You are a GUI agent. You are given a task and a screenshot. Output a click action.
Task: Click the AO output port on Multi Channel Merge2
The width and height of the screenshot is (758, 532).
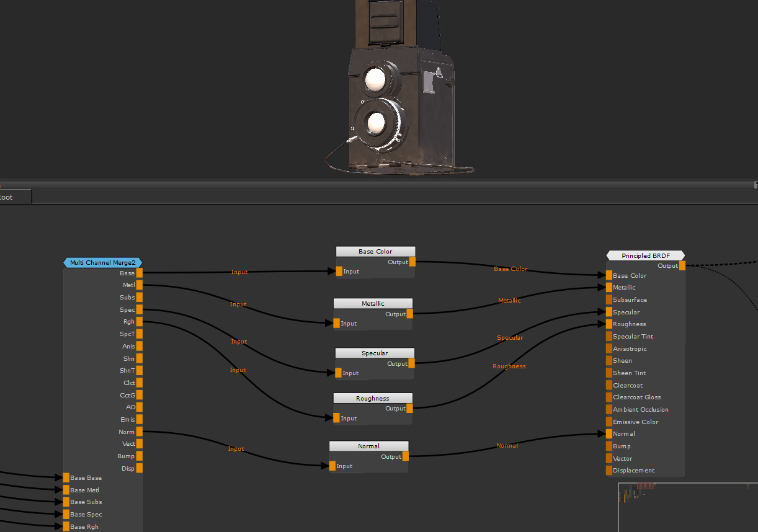point(140,407)
